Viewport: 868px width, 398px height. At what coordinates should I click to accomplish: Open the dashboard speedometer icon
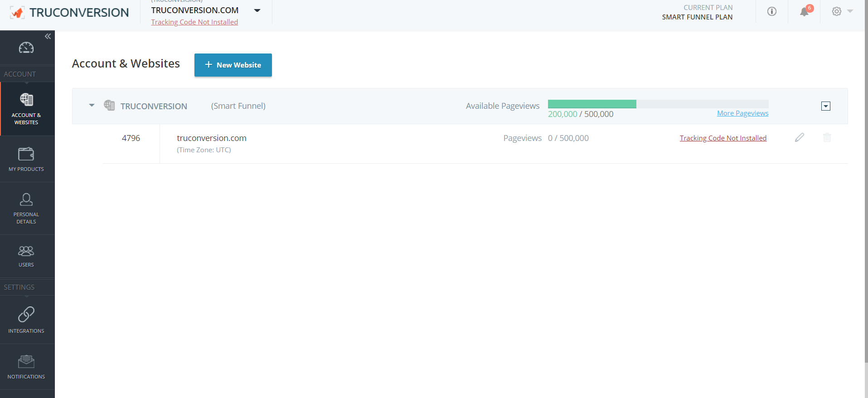point(26,48)
